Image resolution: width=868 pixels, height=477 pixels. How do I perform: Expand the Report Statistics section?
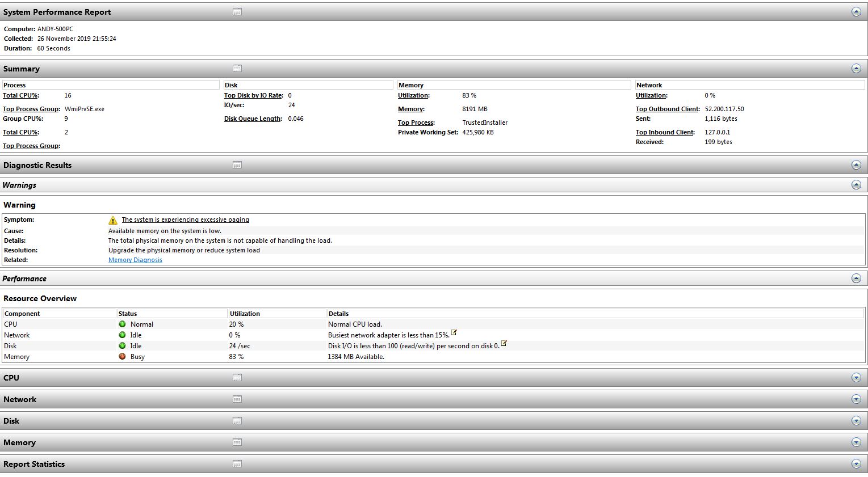coord(856,464)
